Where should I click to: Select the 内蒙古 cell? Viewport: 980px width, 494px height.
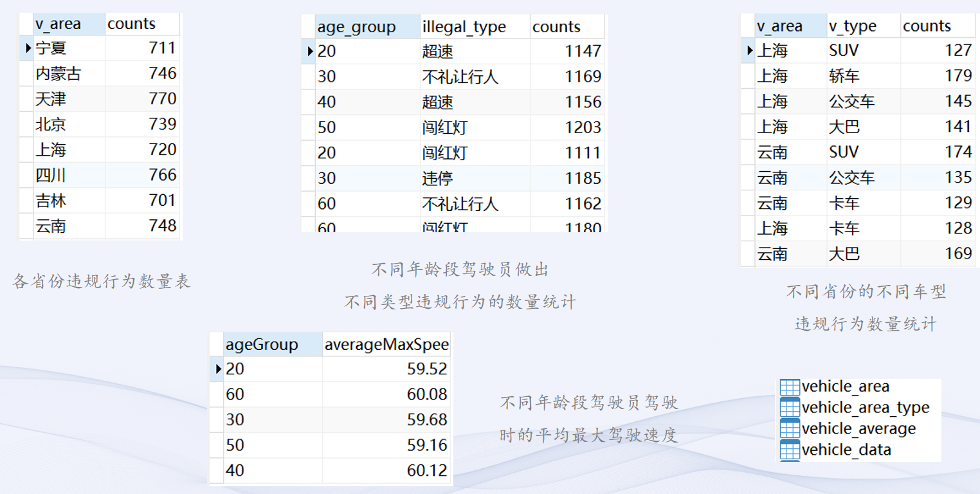point(69,73)
